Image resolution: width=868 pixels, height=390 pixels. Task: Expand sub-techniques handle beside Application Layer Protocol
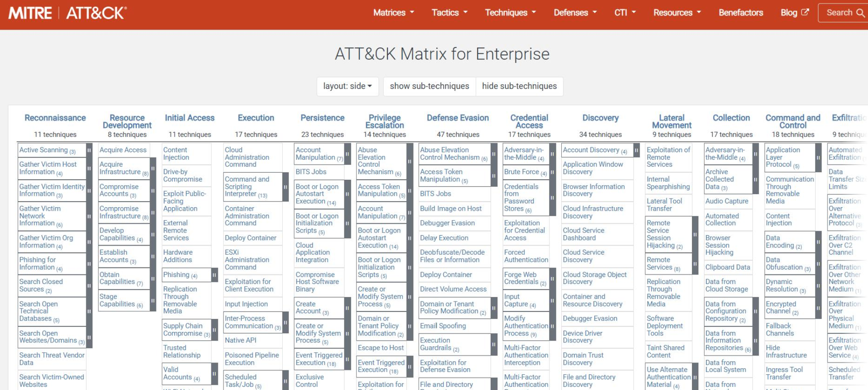818,157
